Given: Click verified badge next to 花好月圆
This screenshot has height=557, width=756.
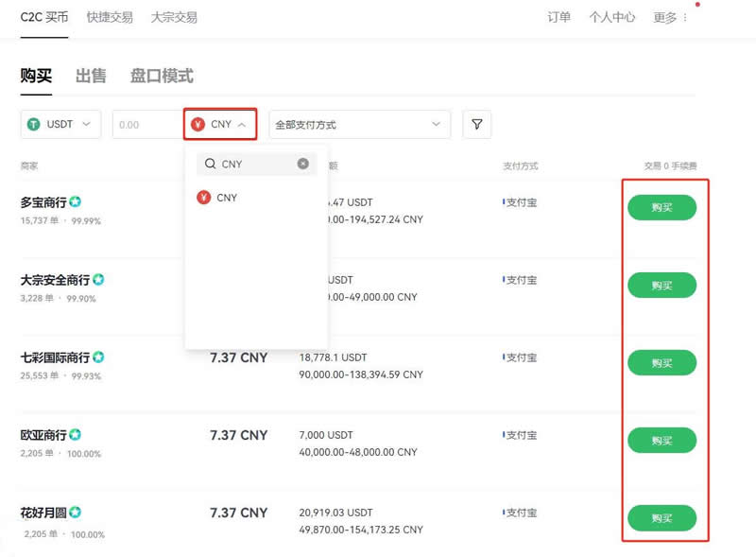Looking at the screenshot, I should point(75,513).
